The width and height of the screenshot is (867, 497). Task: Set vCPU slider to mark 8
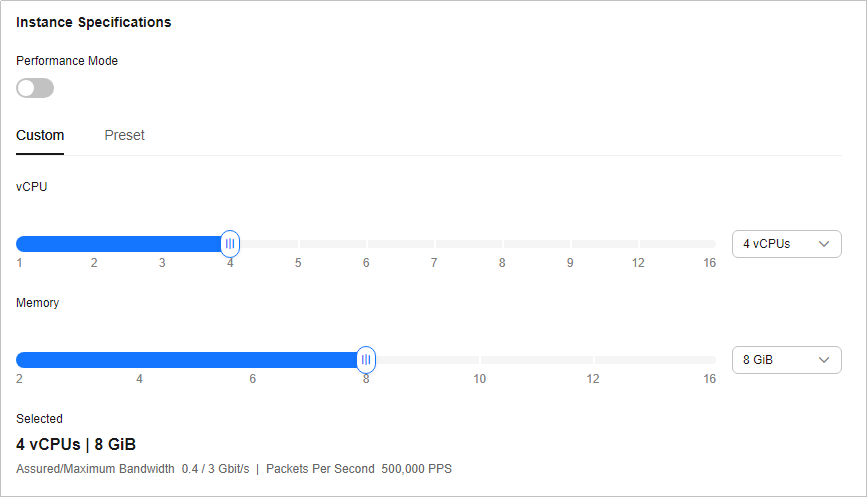coord(502,243)
